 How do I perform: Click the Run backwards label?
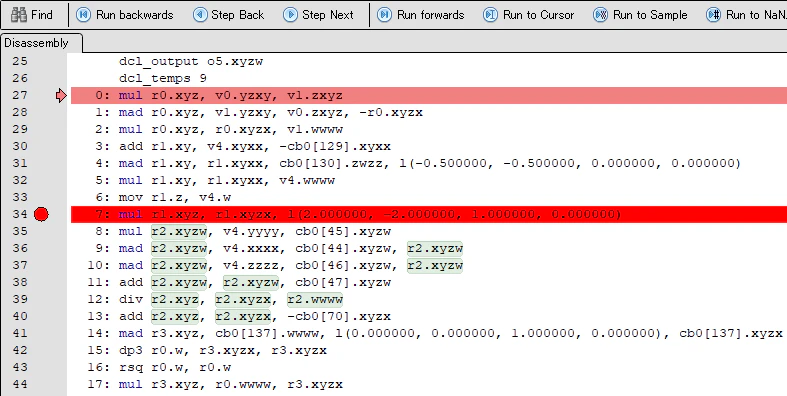pos(135,15)
